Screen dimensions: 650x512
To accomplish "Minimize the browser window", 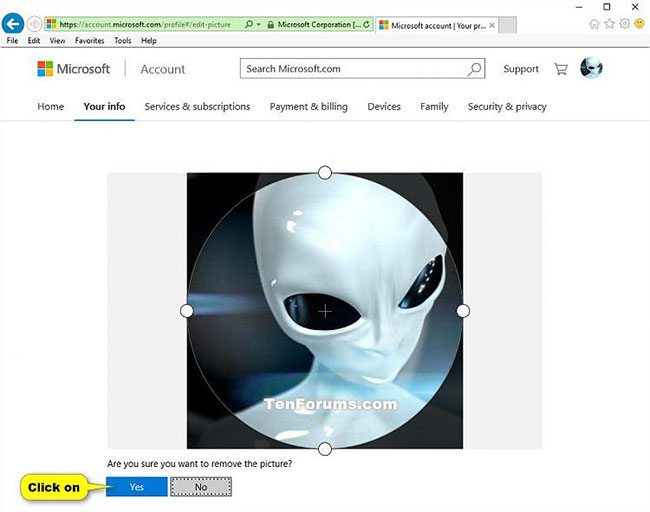I will click(579, 7).
